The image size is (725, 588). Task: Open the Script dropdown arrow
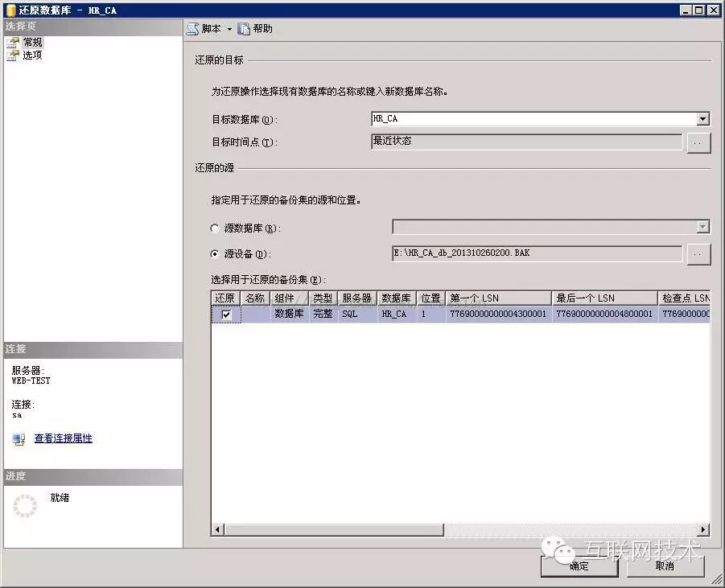pos(229,29)
